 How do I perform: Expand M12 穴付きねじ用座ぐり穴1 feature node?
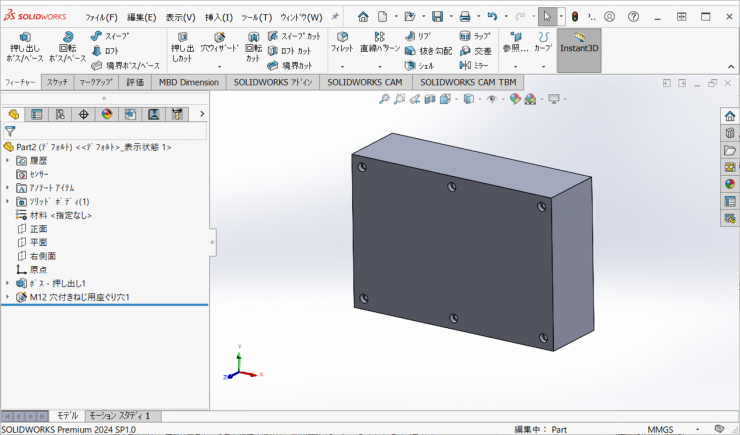point(8,297)
